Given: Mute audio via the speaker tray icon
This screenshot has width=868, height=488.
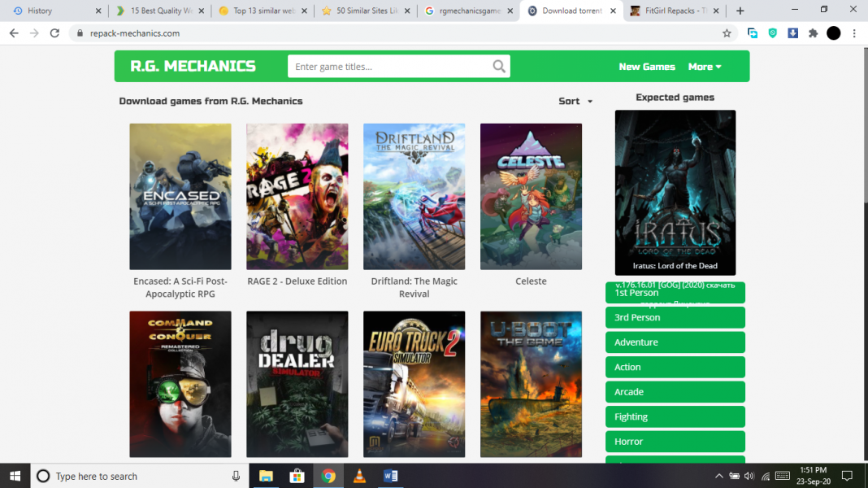Looking at the screenshot, I should point(749,476).
